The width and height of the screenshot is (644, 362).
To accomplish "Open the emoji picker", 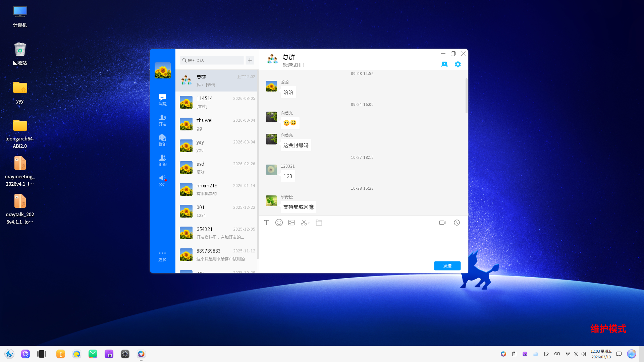I will 279,222.
